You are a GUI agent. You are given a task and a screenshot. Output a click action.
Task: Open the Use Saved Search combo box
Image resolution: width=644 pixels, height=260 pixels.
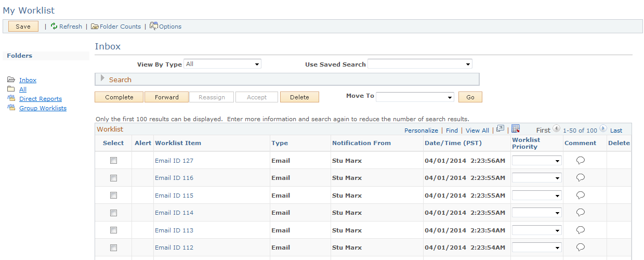[x=419, y=64]
